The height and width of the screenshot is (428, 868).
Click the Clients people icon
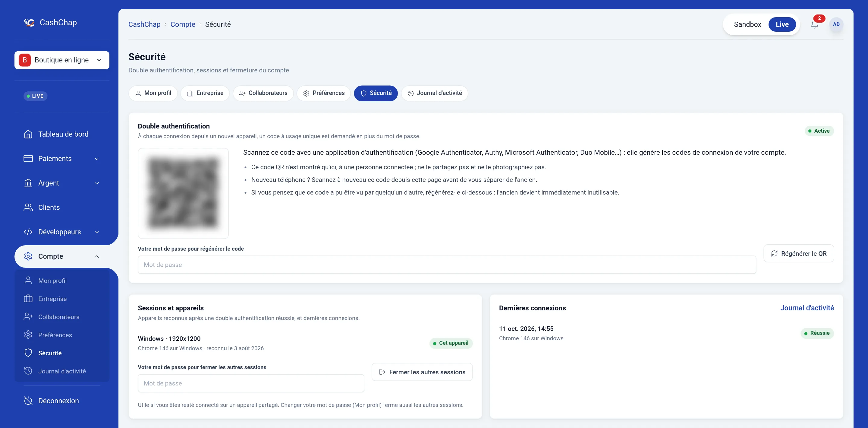(x=28, y=208)
